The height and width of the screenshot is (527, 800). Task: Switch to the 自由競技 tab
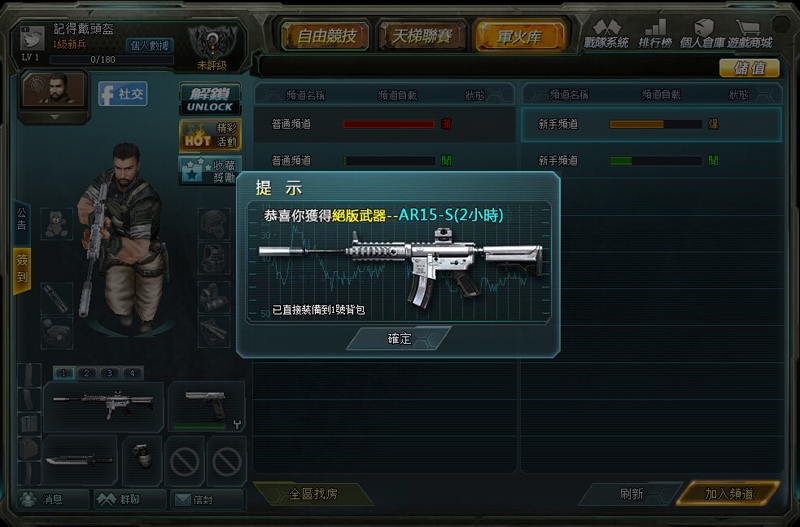point(325,36)
